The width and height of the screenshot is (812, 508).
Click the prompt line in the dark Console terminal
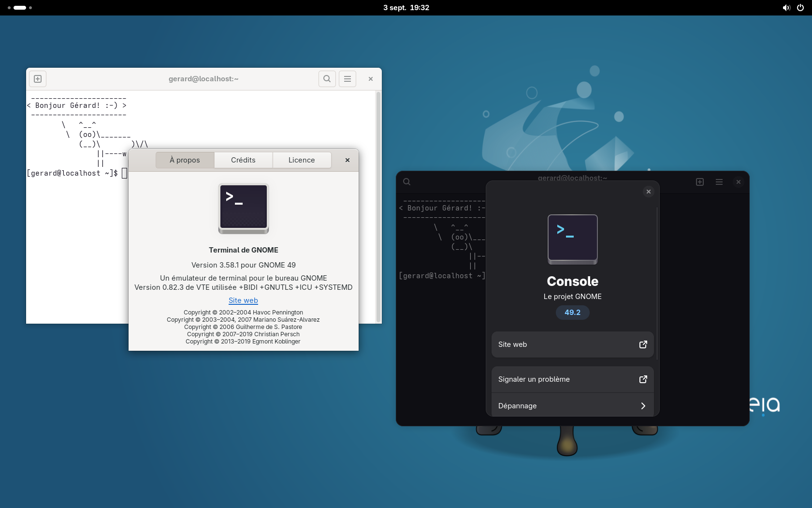[x=442, y=276]
